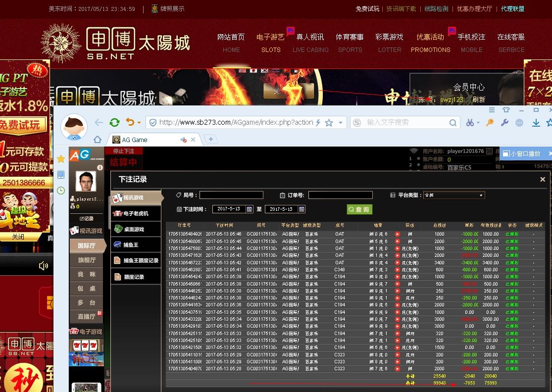Open favorites star in browser sidebar
552x392 pixels.
(61, 159)
